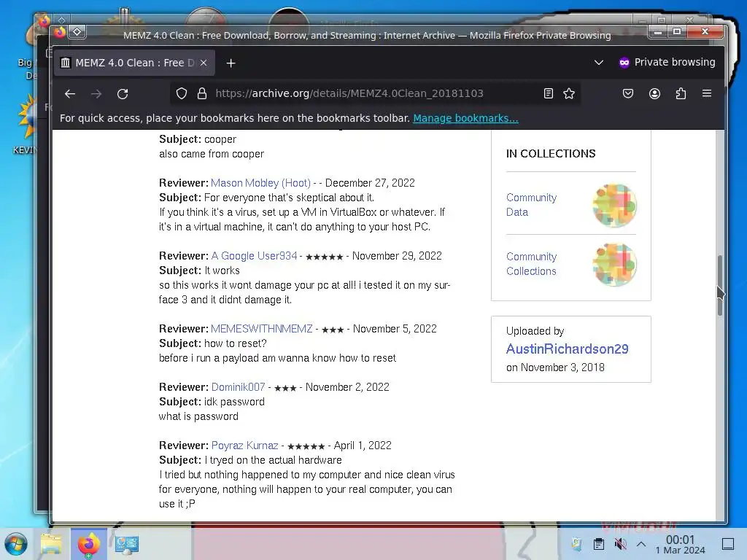Click the page vertical scrollbar thumb
This screenshot has height=560, width=747.
point(720,285)
